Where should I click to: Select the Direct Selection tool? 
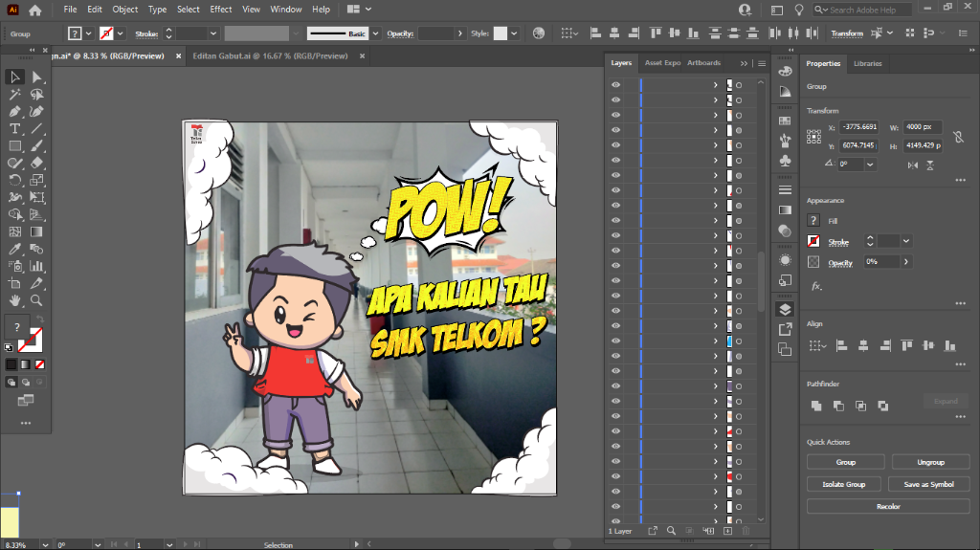36,77
